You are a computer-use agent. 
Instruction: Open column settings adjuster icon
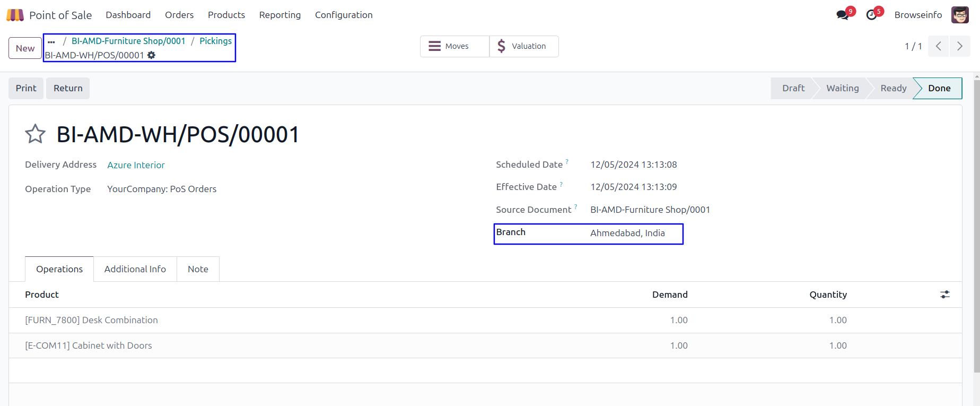pyautogui.click(x=945, y=295)
